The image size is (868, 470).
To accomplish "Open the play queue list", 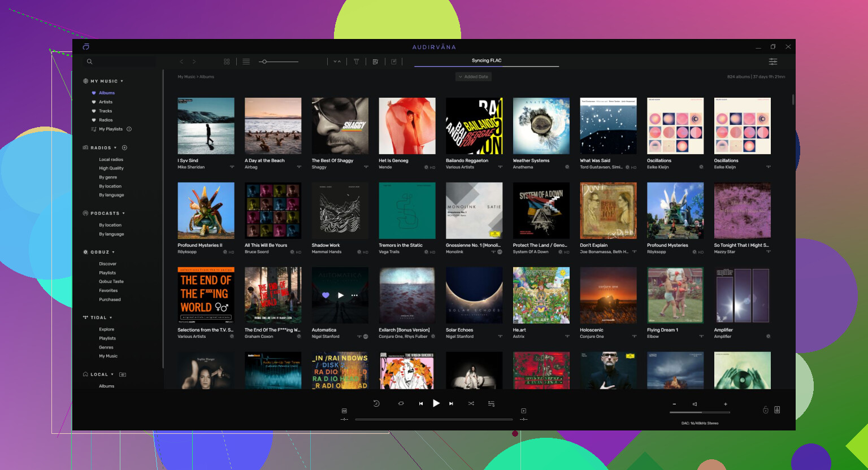I will coord(491,404).
